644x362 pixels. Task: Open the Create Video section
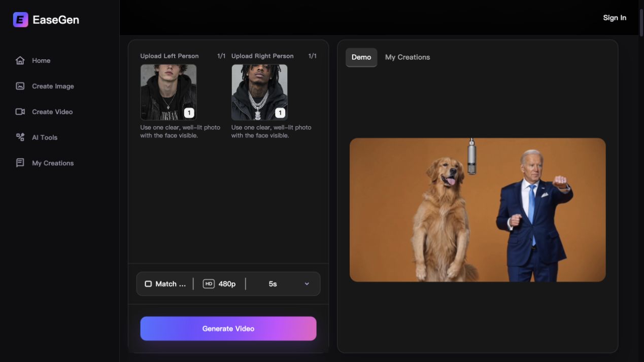click(44, 112)
